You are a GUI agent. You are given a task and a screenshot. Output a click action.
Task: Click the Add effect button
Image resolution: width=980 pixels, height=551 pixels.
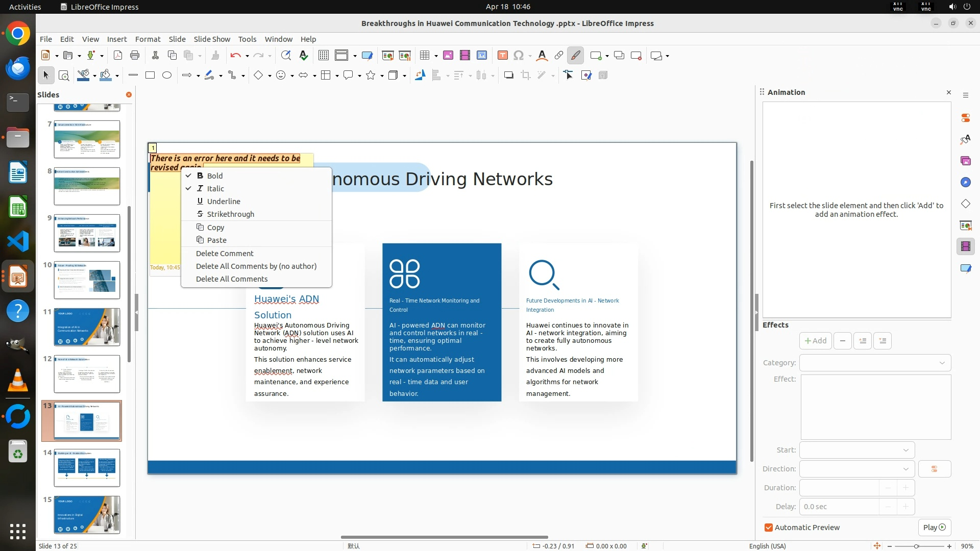(815, 341)
